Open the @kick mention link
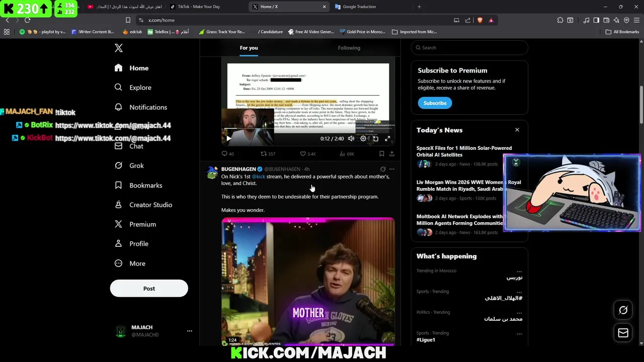 [258, 176]
